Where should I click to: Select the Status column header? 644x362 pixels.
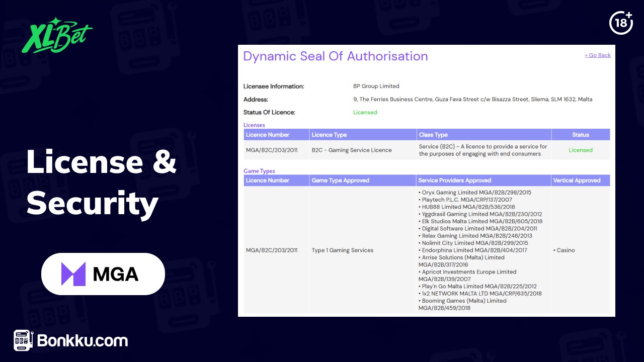tap(581, 135)
